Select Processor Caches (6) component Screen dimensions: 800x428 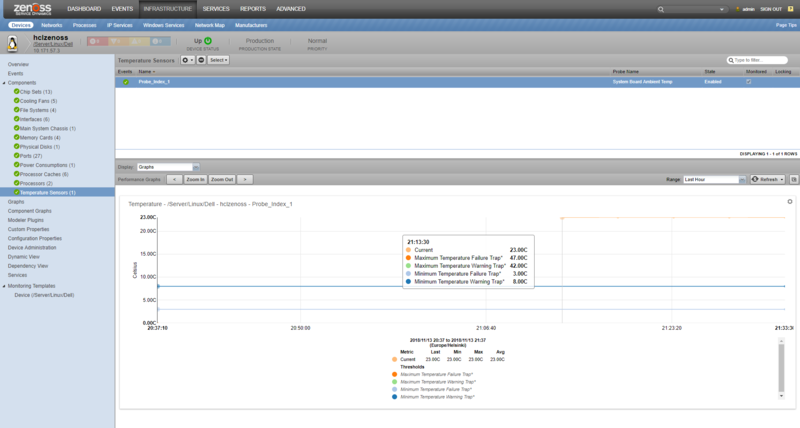[44, 174]
